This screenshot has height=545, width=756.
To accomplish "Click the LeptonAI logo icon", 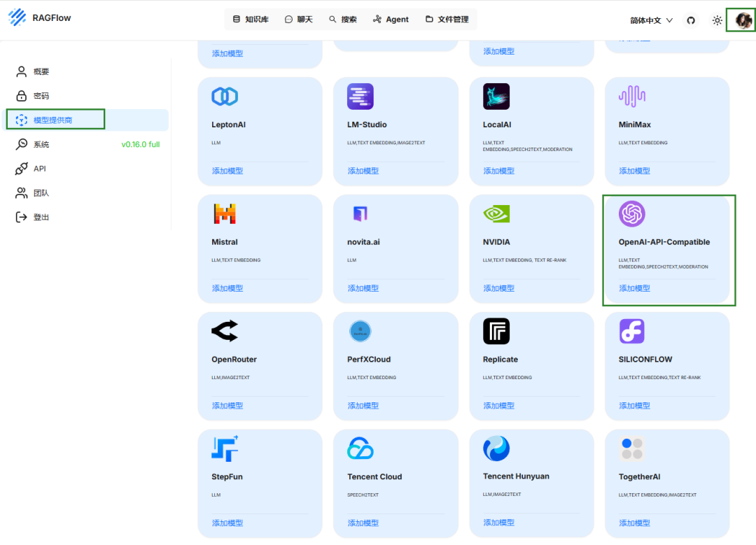I will coord(225,97).
